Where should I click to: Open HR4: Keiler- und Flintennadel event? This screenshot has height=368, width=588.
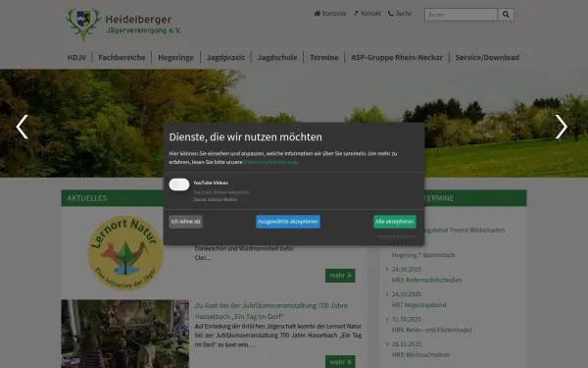pyautogui.click(x=431, y=330)
